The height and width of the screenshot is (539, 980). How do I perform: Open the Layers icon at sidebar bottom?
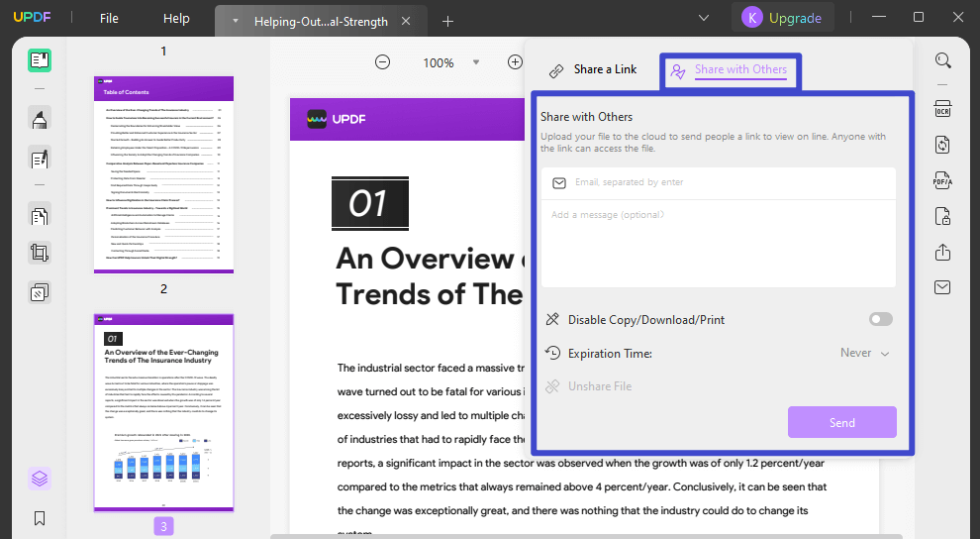point(40,479)
